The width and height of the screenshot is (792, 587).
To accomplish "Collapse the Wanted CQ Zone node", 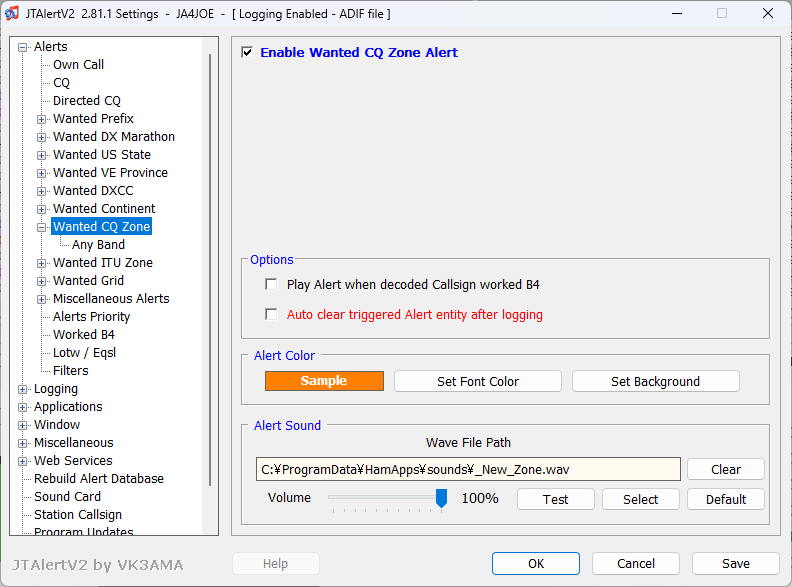I will tap(41, 227).
